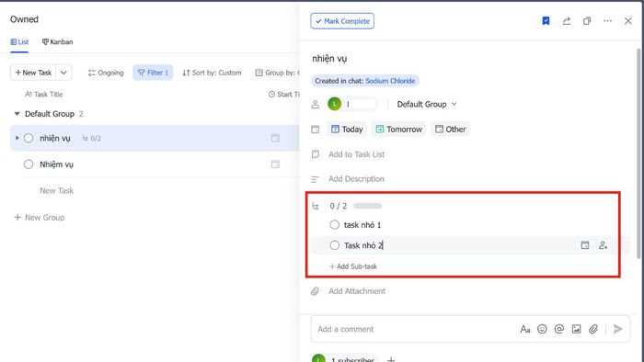Open the Sodium Chloride chat link
This screenshot has height=362, width=644.
(390, 81)
